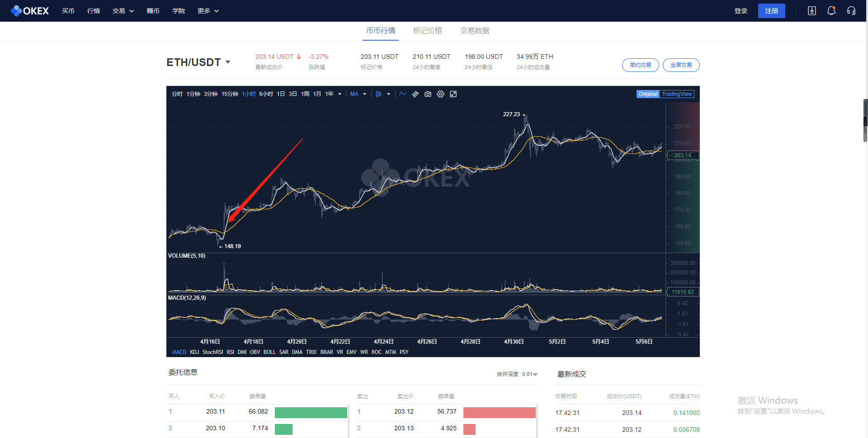The height and width of the screenshot is (438, 868).
Task: Switch to the 标记价格 tab
Action: (427, 31)
